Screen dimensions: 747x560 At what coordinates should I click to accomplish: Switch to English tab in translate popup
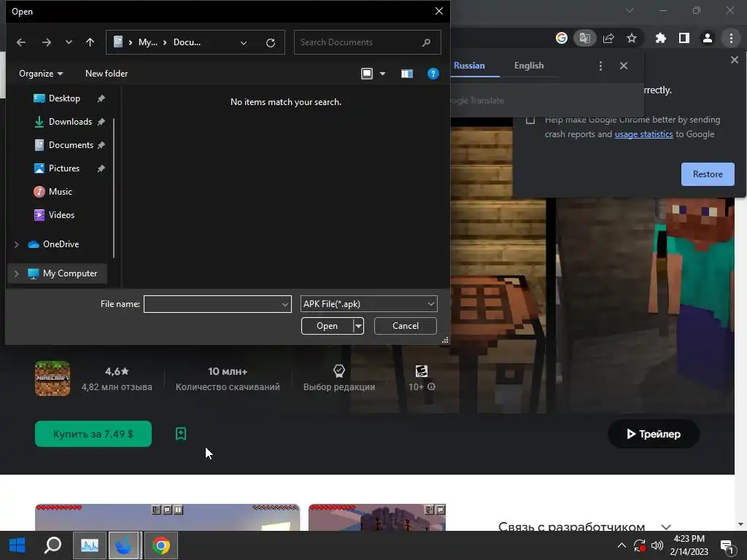click(529, 66)
